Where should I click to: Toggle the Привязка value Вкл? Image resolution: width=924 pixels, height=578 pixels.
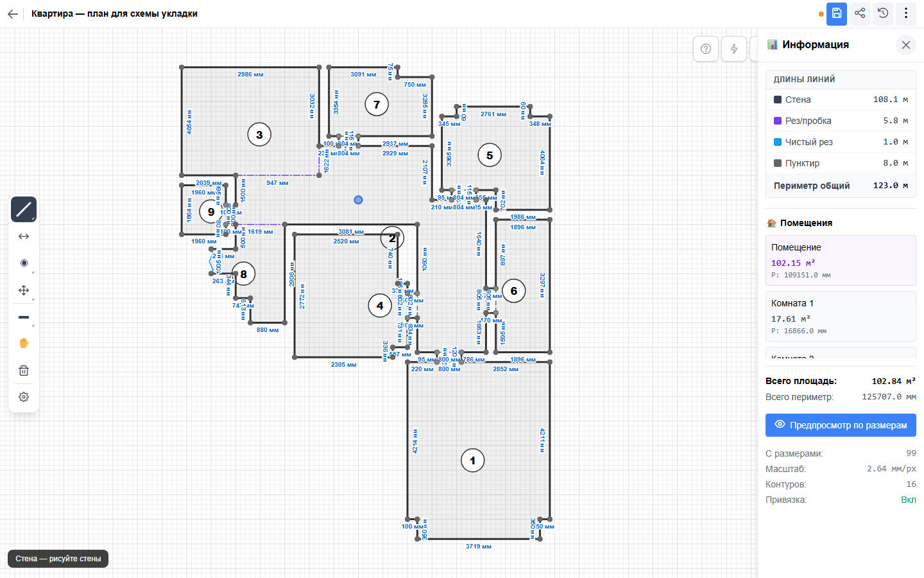[x=909, y=500]
